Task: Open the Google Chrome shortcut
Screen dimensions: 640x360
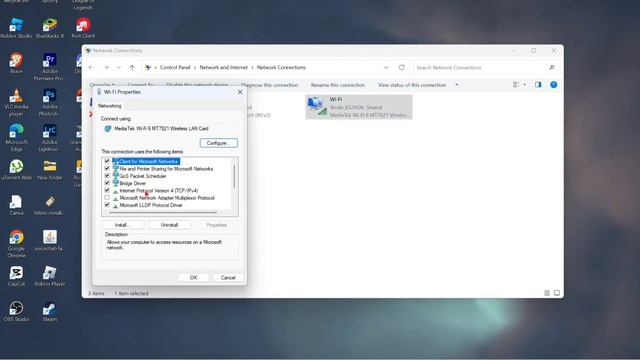Action: tap(16, 244)
